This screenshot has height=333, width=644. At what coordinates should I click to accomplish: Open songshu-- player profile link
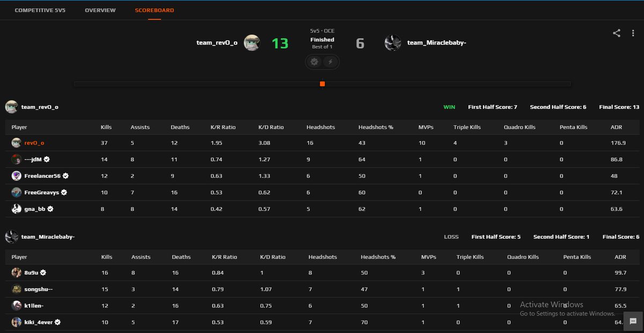point(39,289)
